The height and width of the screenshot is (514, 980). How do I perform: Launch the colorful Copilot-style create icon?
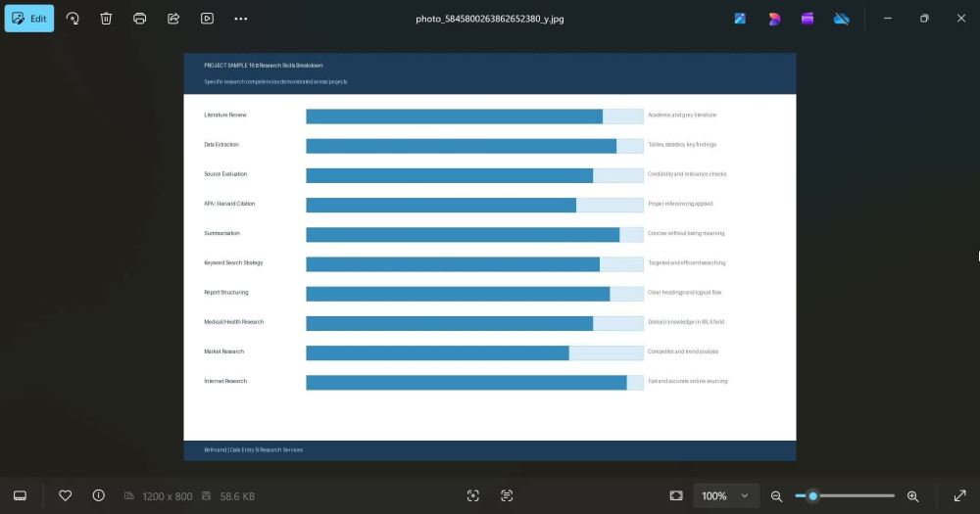[x=774, y=19]
